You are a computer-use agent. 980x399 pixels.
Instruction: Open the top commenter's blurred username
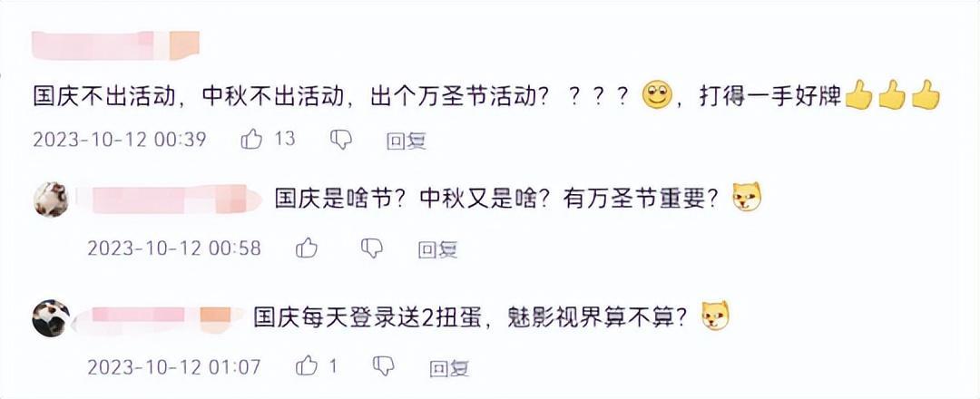(x=115, y=44)
